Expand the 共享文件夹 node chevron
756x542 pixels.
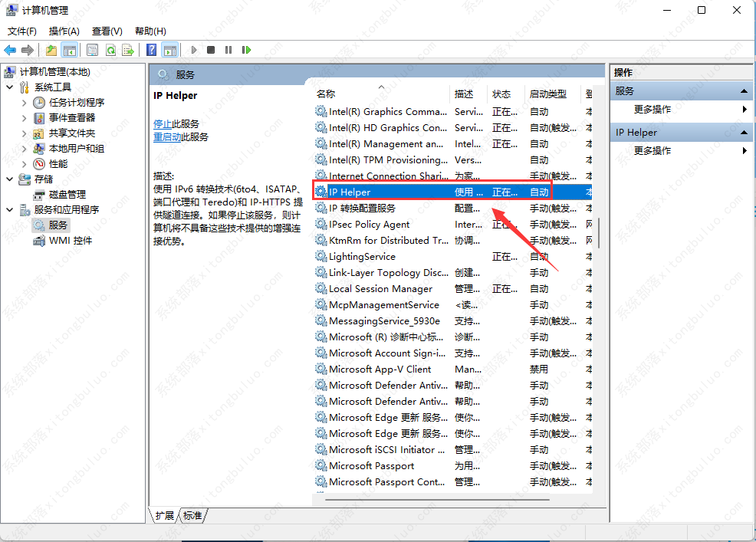pos(24,133)
